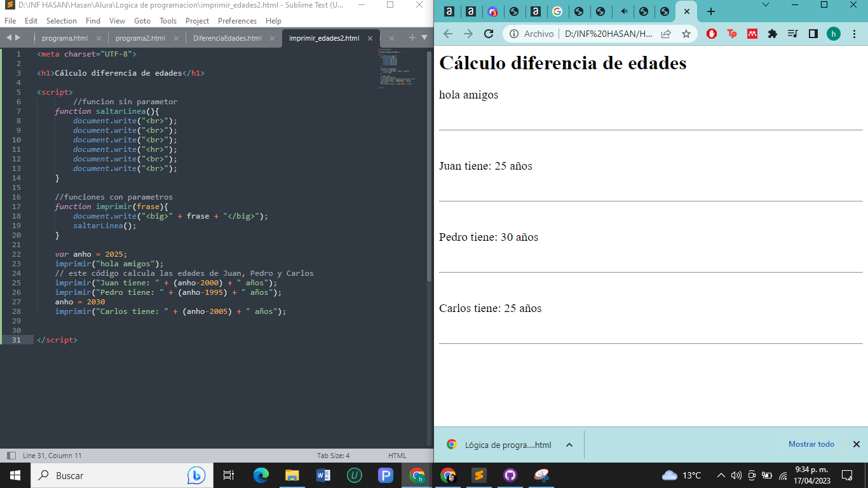Open the Preferences menu
Screen dimensions: 868x488
click(x=238, y=20)
